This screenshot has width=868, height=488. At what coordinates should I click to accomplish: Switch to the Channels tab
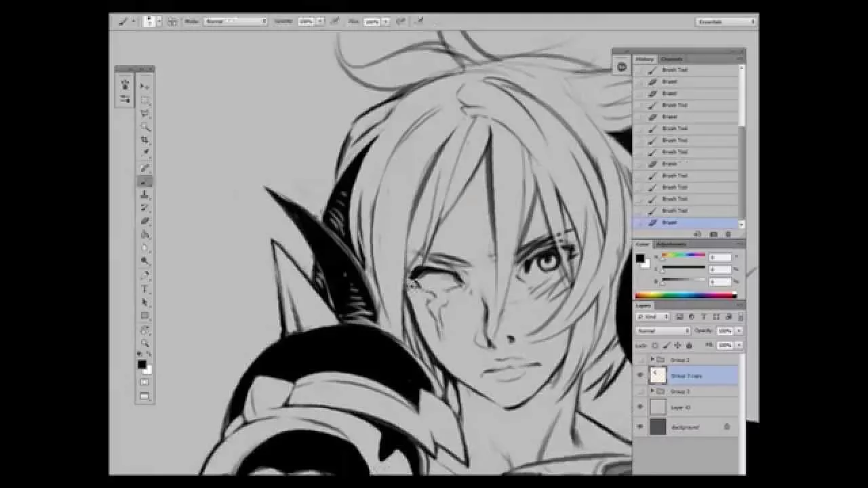click(671, 59)
